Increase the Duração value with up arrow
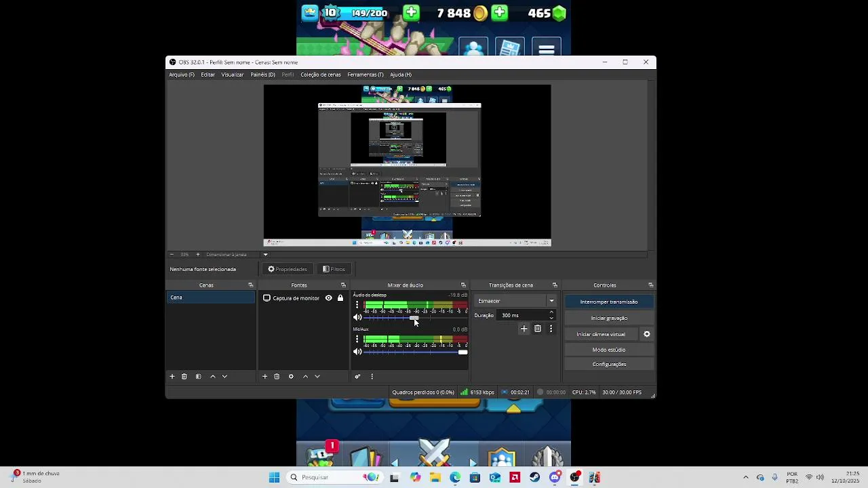Screen dimensions: 868x488 pyautogui.click(x=551, y=312)
